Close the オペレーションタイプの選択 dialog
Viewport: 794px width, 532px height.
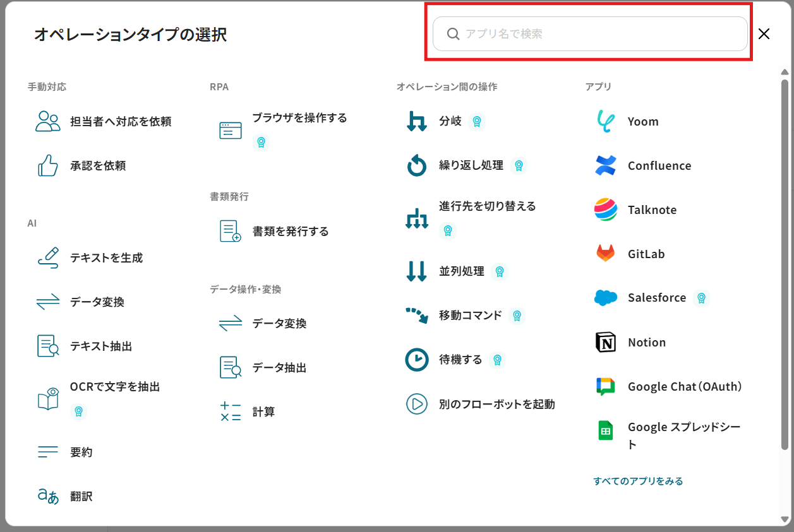pos(764,34)
